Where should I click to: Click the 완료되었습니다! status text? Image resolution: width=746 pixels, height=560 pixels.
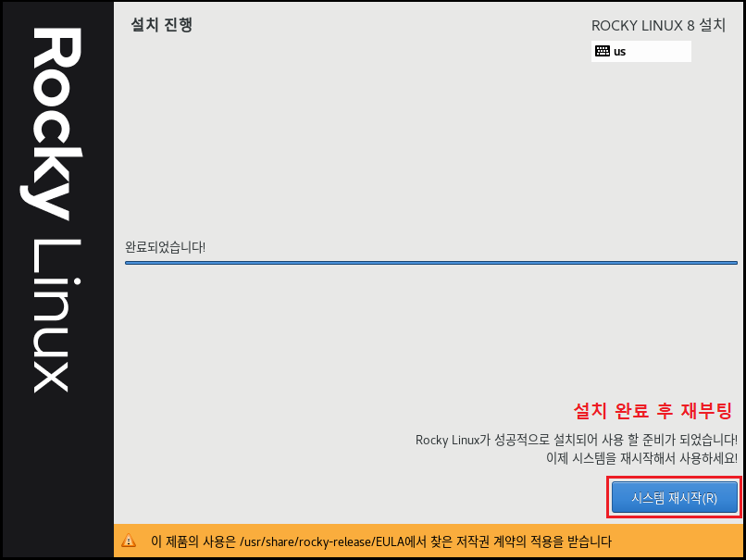pos(165,247)
